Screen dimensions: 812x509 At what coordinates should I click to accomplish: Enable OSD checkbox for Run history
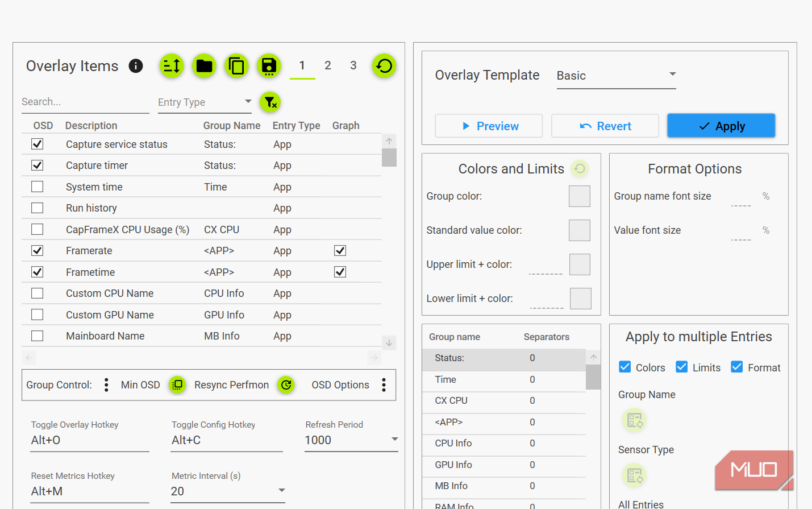38,208
